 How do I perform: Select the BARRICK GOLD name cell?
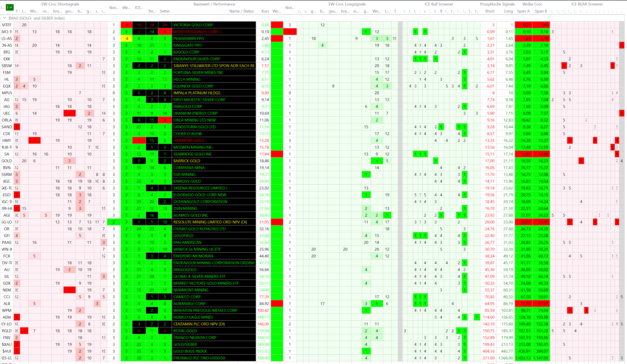[x=186, y=161]
